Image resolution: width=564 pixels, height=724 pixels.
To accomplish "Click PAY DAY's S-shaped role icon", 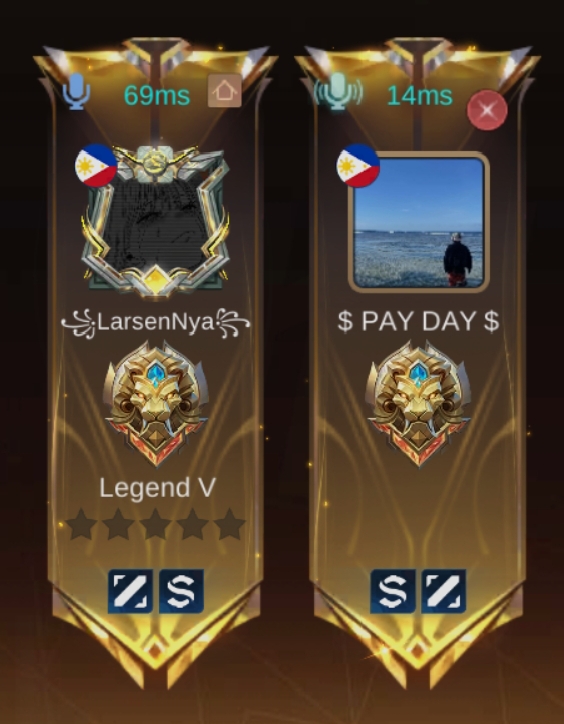I will [x=393, y=591].
